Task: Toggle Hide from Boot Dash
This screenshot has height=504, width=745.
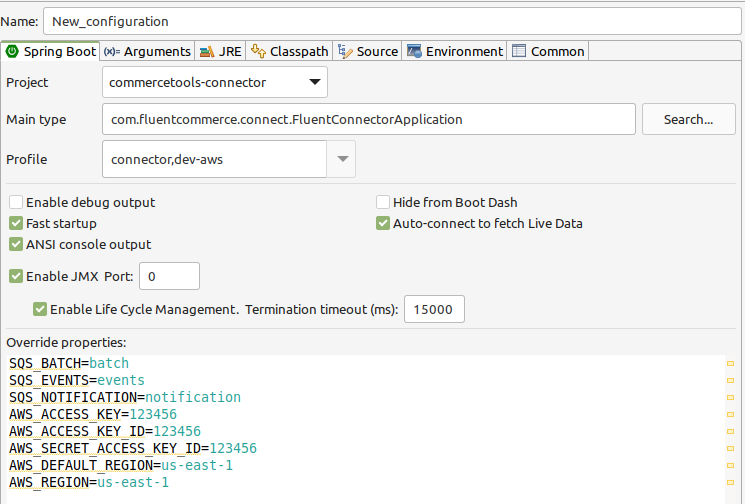Action: [x=383, y=202]
